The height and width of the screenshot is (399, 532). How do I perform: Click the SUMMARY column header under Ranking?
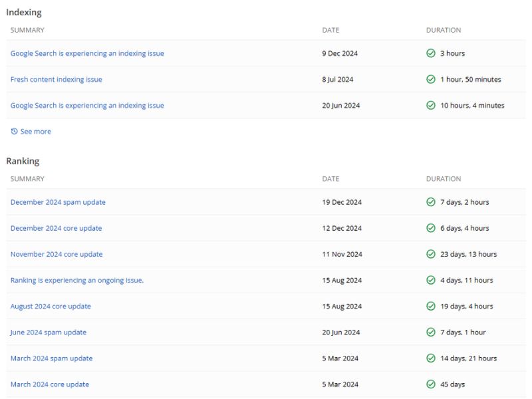coord(27,178)
